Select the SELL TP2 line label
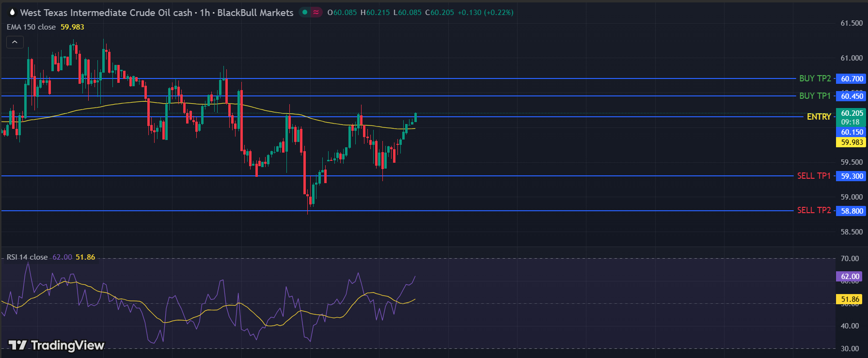The image size is (868, 358). [814, 210]
